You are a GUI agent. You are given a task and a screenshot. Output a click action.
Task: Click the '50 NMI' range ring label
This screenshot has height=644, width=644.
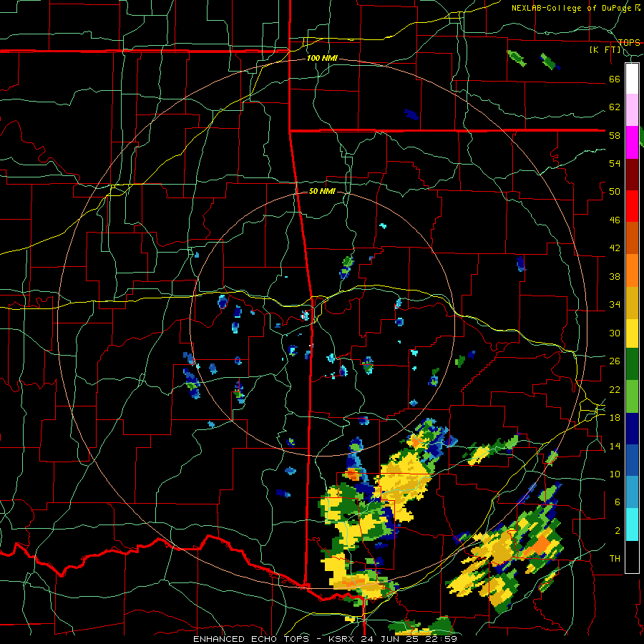click(322, 191)
